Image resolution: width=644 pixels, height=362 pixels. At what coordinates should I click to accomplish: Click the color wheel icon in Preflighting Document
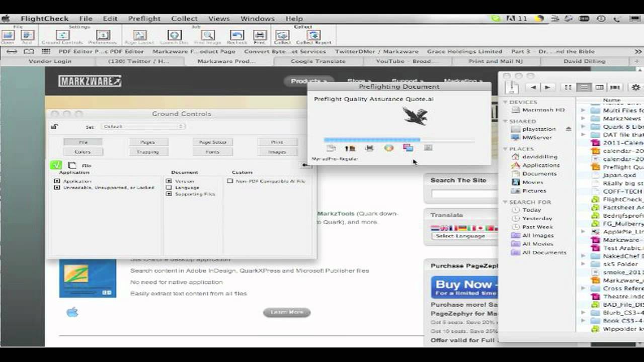tap(388, 148)
